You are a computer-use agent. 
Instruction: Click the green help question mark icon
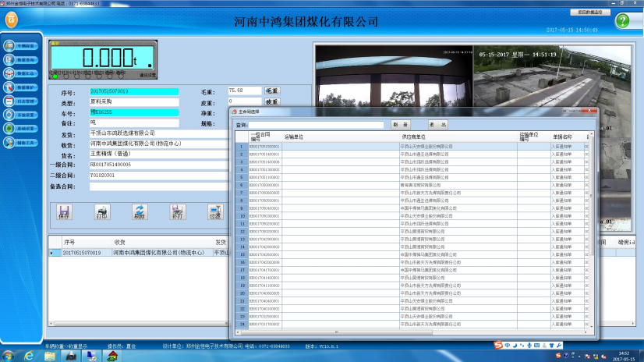coord(621,21)
